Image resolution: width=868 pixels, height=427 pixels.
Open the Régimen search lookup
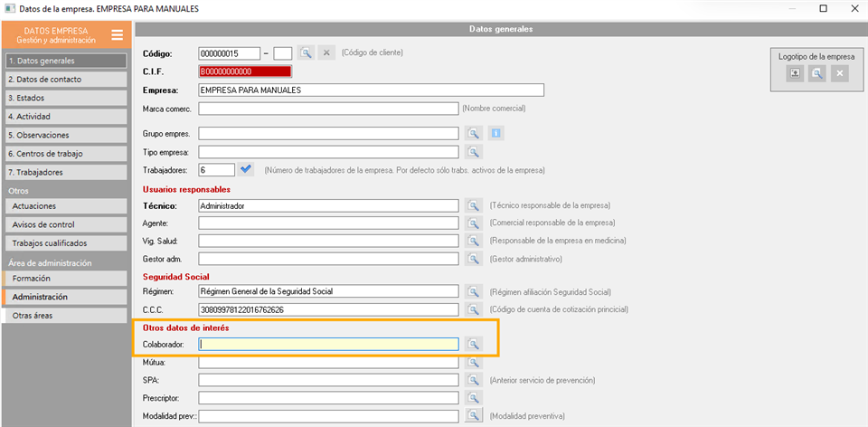(x=474, y=292)
